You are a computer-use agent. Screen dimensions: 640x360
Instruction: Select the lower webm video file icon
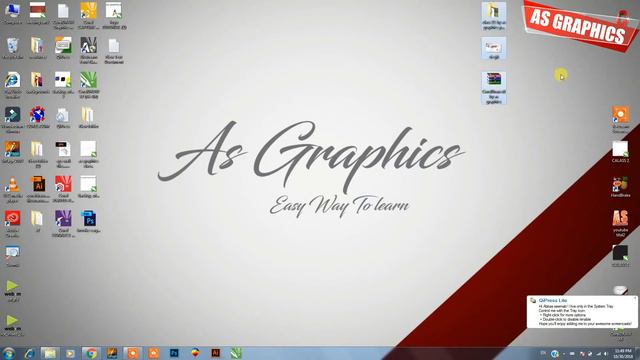pyautogui.click(x=12, y=325)
